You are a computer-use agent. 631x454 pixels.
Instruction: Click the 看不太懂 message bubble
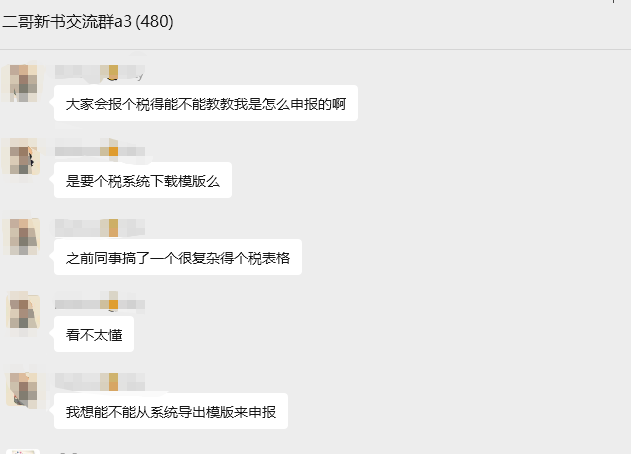point(94,335)
